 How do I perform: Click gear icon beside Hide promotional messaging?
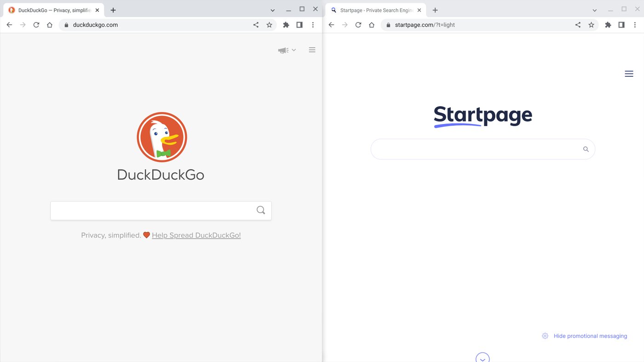point(545,336)
